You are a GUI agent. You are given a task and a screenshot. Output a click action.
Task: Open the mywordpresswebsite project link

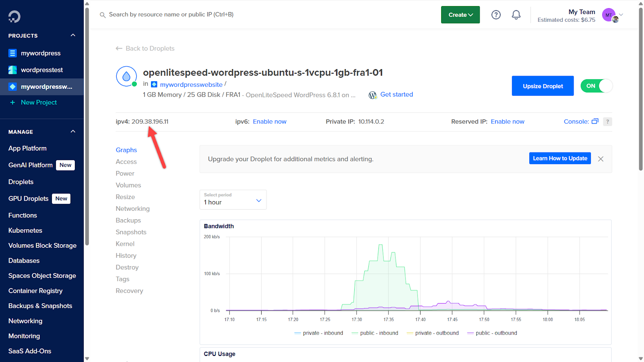pos(191,84)
